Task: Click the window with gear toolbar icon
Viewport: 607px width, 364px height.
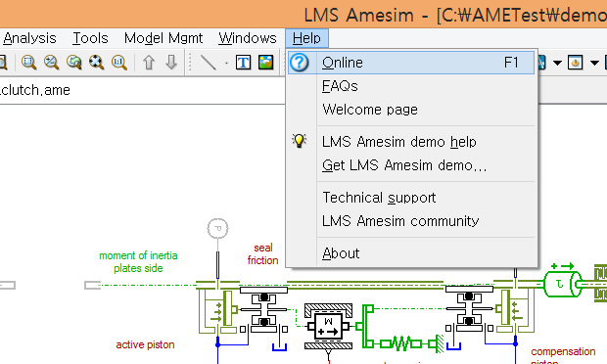Action: point(576,63)
